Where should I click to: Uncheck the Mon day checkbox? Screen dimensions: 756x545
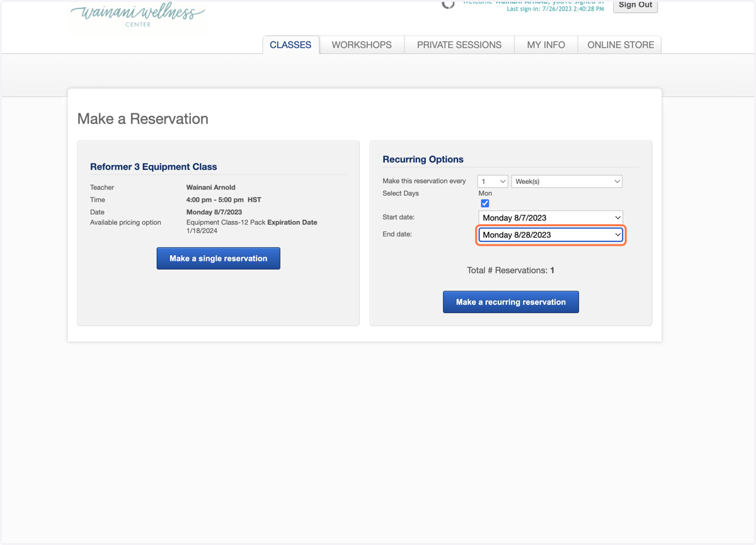(x=485, y=204)
